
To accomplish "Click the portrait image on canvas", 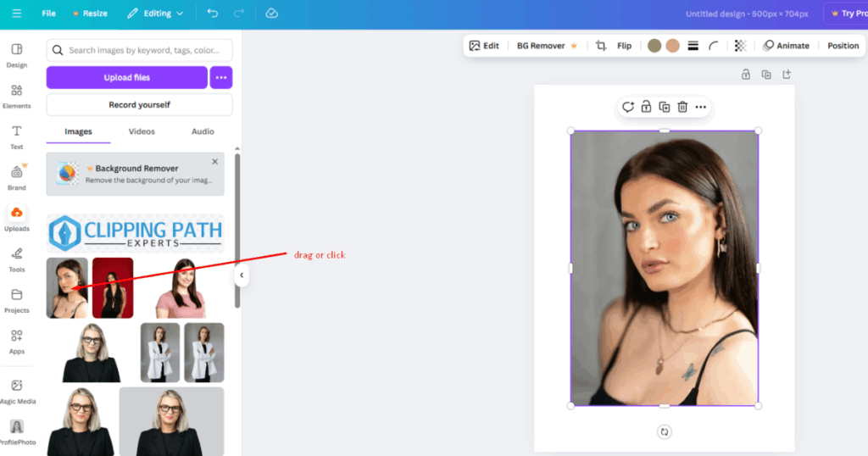I will [665, 269].
